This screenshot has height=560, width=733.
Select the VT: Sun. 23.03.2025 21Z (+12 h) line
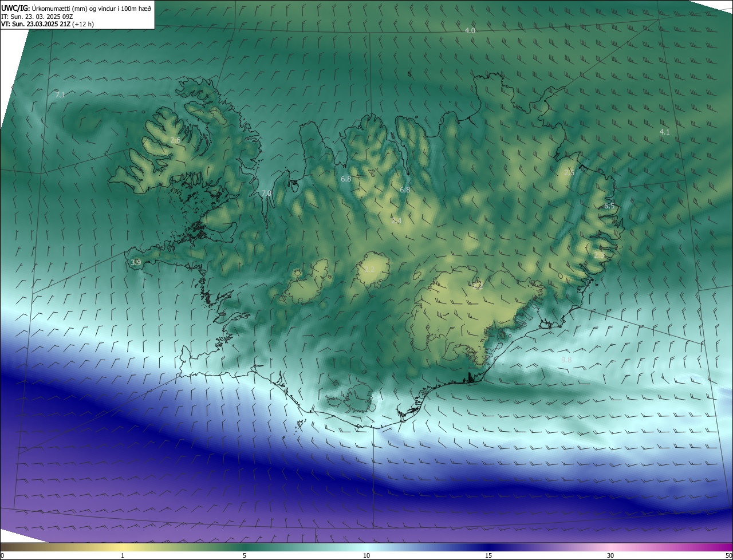tap(48, 24)
